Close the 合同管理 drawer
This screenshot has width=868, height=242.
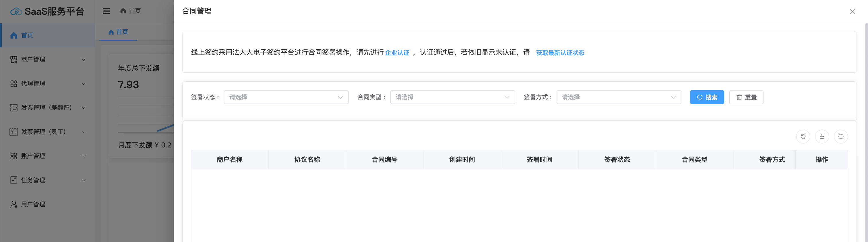point(852,11)
